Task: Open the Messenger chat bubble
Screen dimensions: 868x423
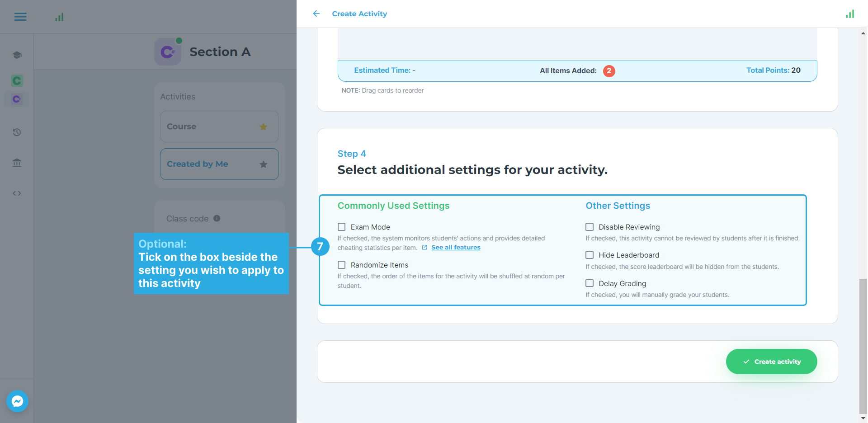Action: 18,401
